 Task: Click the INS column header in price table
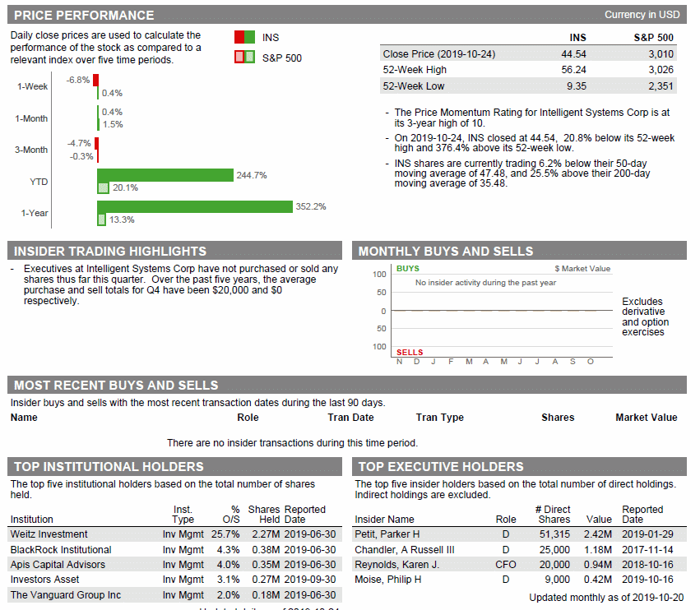(577, 38)
